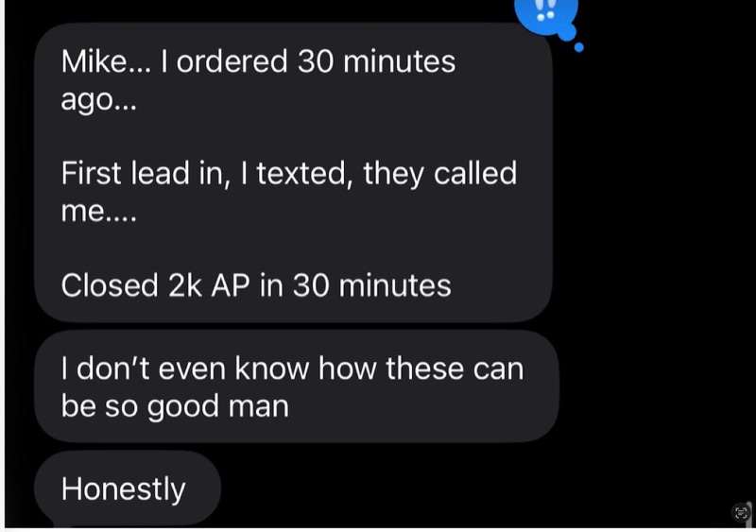Screen dimensions: 756x532
Task: Click the small blue tapback tail dot
Action: click(x=579, y=47)
